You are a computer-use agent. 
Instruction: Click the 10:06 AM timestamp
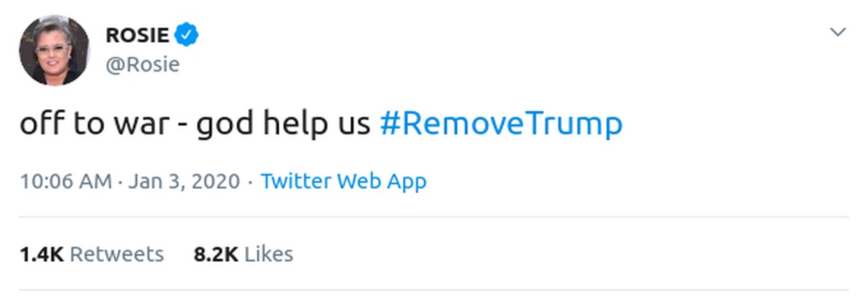66,181
